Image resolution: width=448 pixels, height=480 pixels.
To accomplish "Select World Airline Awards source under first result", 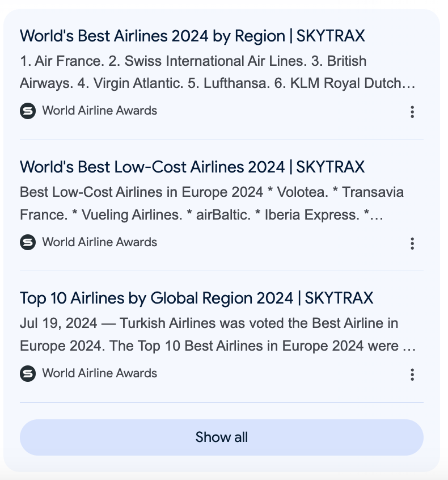I will (99, 111).
